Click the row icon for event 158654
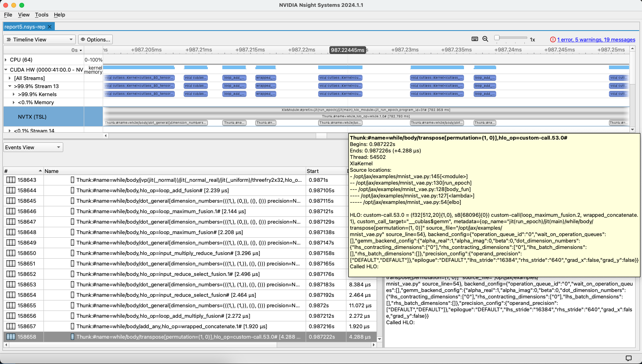Image resolution: width=642 pixels, height=364 pixels. pos(11,295)
